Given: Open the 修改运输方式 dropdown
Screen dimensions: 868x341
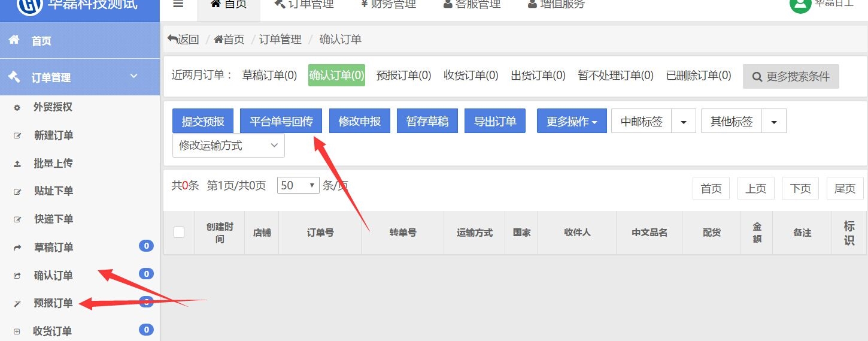Looking at the screenshot, I should (228, 146).
